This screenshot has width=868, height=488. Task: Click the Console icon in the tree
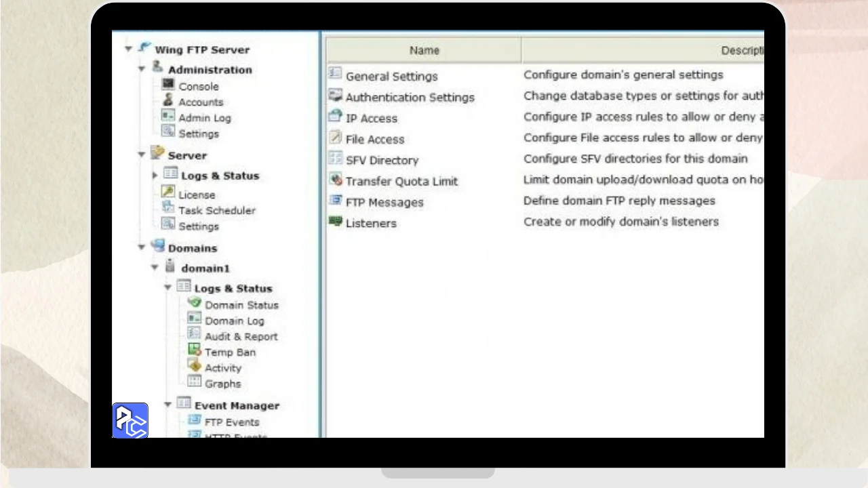(167, 85)
